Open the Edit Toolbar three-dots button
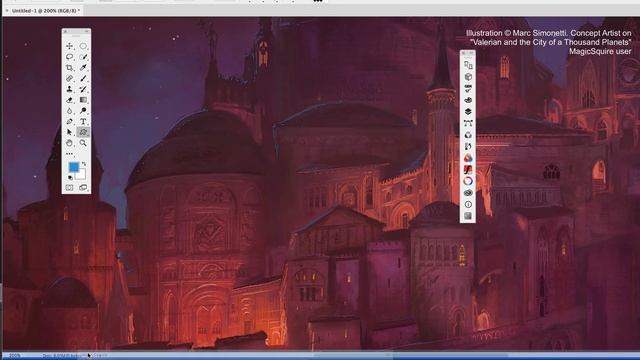Image resolution: width=640 pixels, height=360 pixels. (69, 154)
